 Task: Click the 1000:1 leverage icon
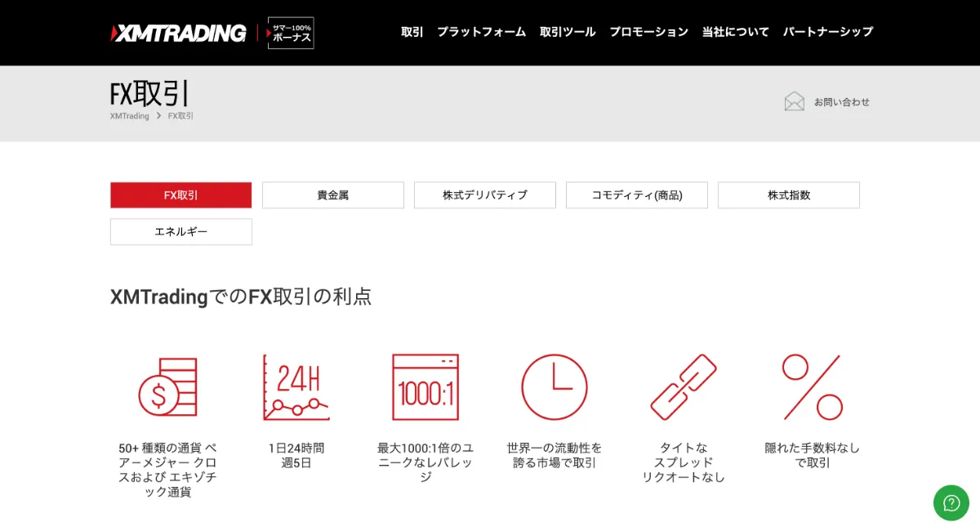[425, 386]
